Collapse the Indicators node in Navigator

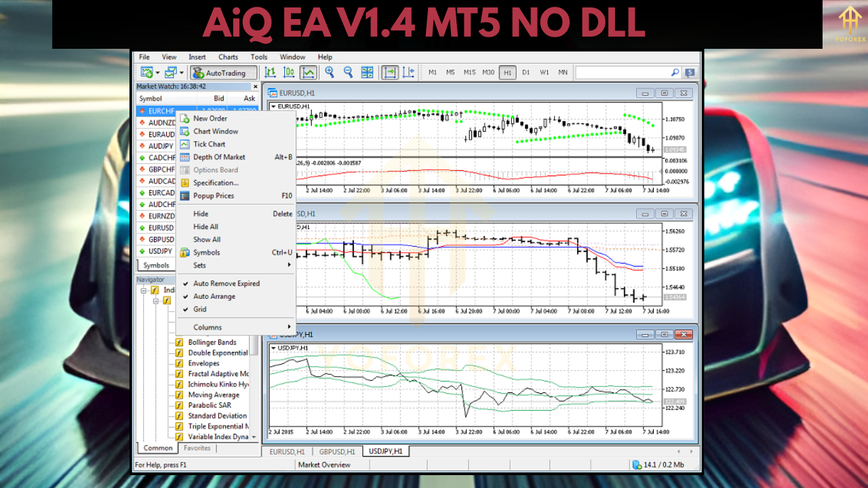[143, 289]
